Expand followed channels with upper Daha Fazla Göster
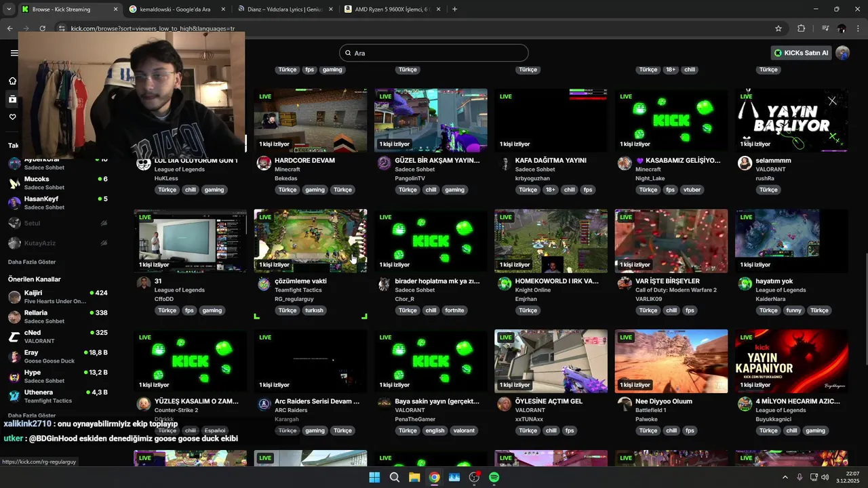 click(32, 262)
